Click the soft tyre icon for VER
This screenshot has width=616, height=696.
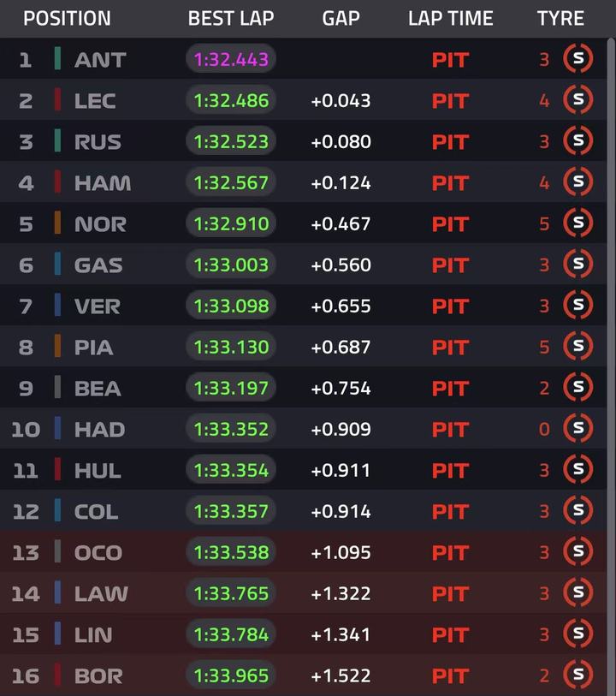578,306
